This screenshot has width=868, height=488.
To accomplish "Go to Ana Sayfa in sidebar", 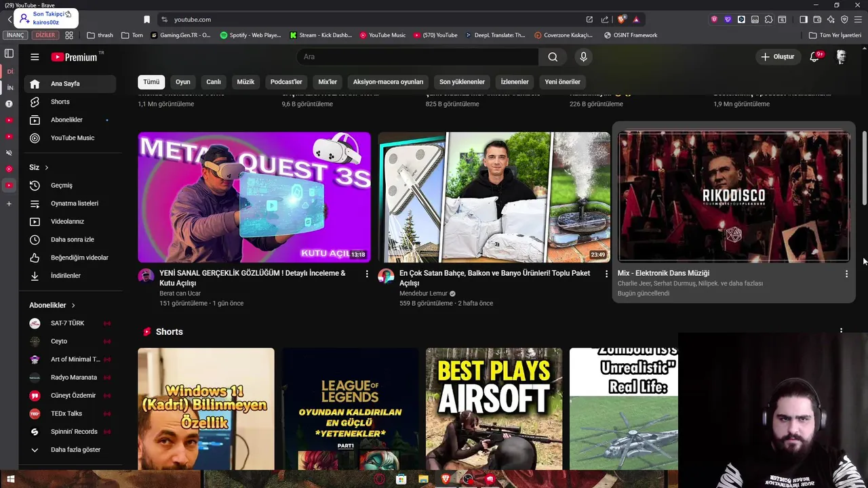I will 70,83.
